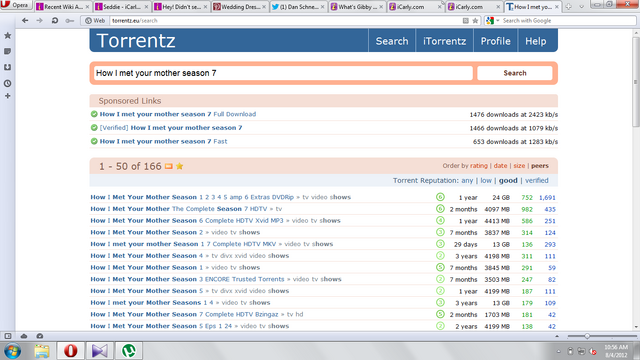The image size is (640, 360).
Task: Switch to the (1) Dan Schne... Twitter tab
Action: (298, 7)
